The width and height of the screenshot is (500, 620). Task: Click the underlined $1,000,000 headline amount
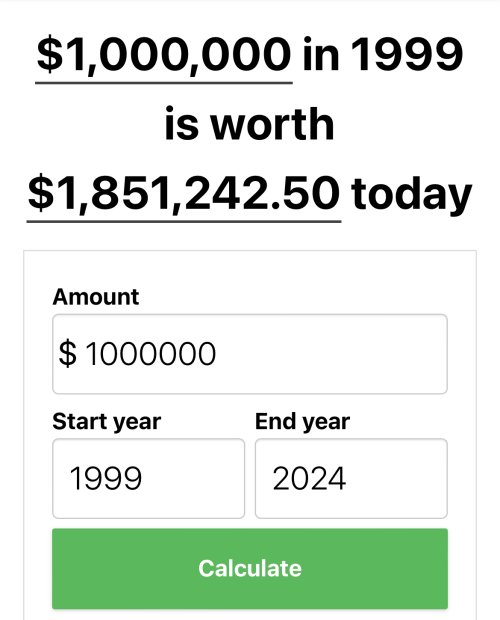coord(164,55)
